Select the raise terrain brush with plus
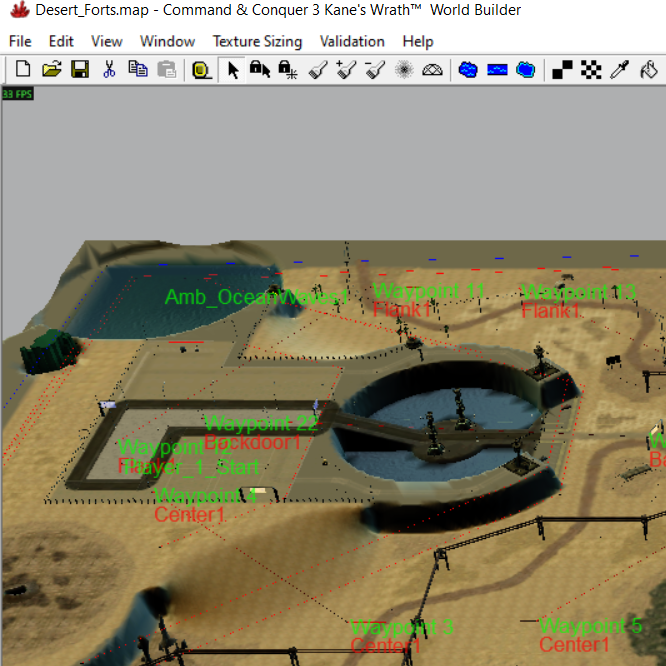The height and width of the screenshot is (666, 666). [x=347, y=69]
